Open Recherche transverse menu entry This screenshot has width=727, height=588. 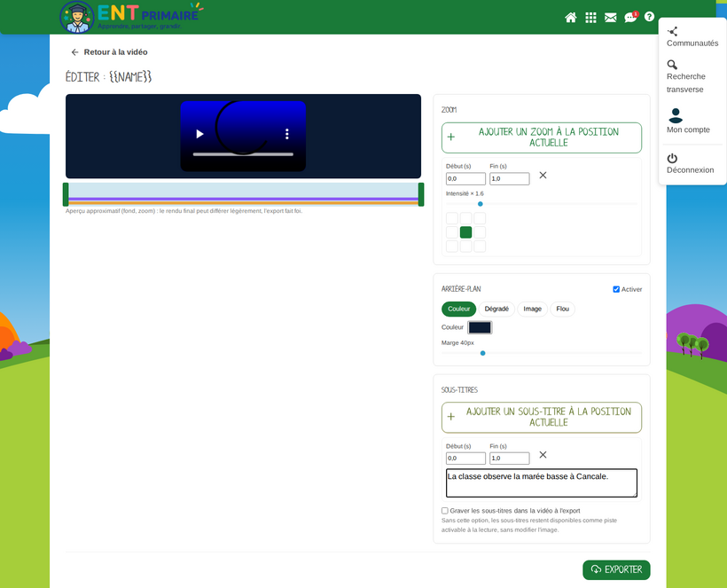[686, 77]
